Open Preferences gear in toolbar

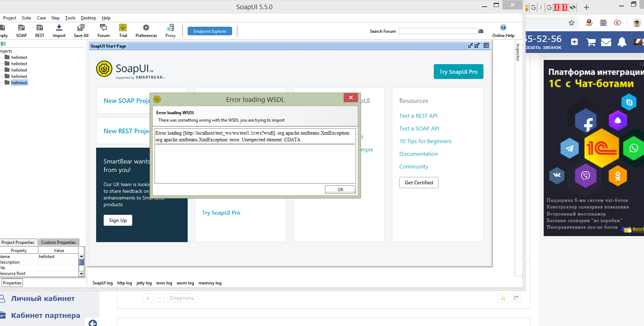click(x=146, y=31)
